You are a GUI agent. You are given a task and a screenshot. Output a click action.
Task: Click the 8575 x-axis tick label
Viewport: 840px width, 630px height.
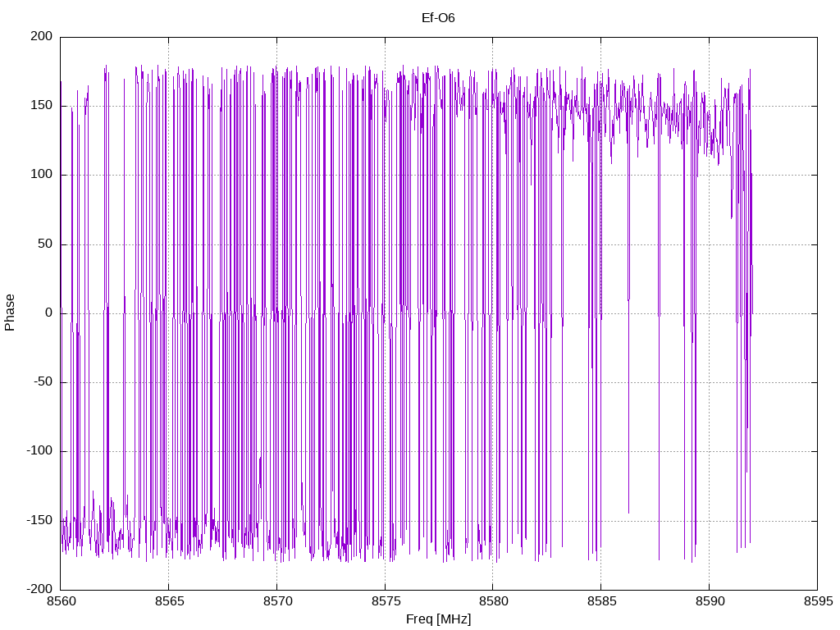click(386, 601)
